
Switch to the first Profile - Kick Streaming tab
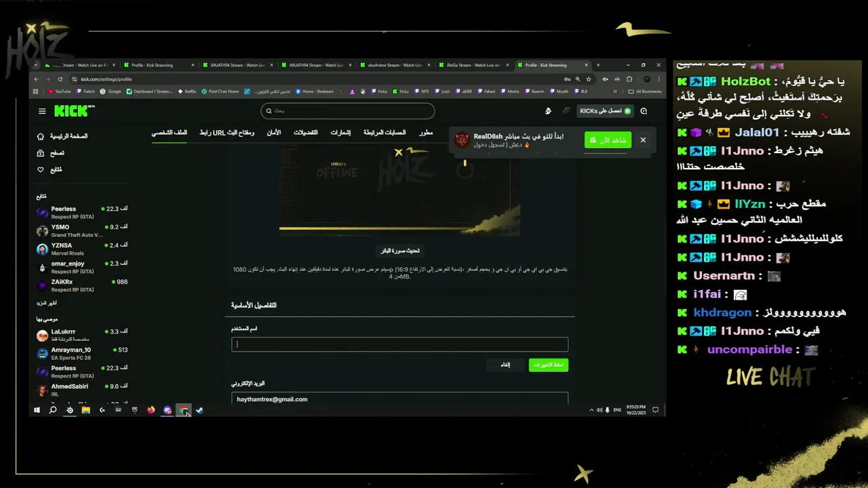coord(159,65)
